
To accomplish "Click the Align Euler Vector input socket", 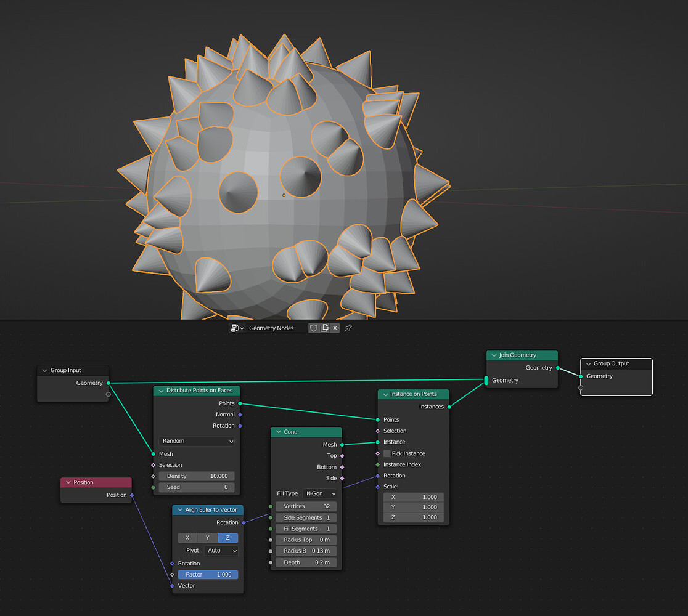I will [x=172, y=586].
